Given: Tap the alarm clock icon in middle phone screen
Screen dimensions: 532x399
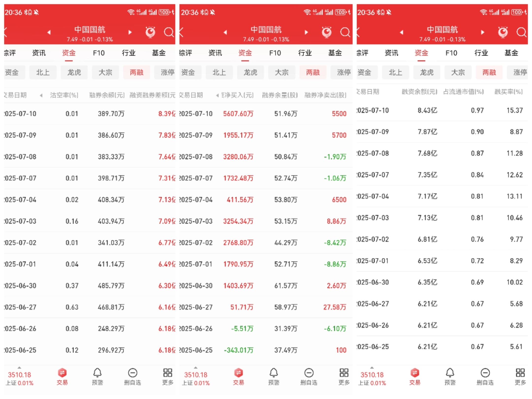Looking at the screenshot, I should [327, 32].
